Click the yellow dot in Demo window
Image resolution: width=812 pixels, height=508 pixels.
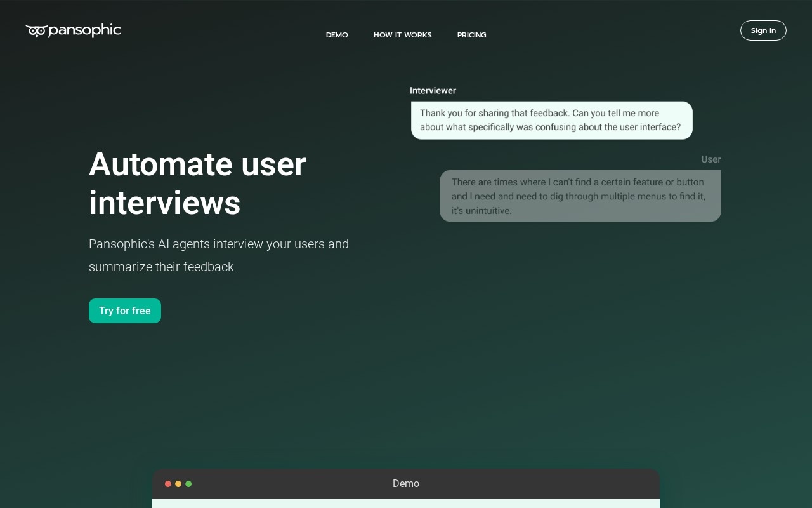click(178, 484)
